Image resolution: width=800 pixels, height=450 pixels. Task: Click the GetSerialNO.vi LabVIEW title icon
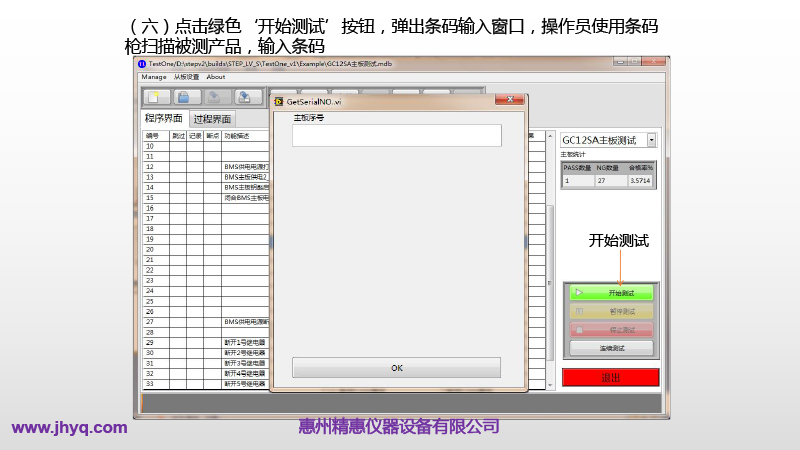pos(279,102)
